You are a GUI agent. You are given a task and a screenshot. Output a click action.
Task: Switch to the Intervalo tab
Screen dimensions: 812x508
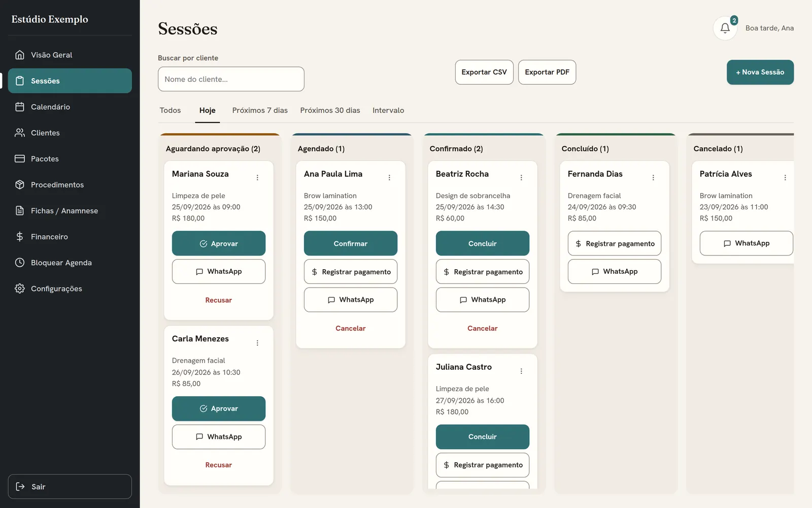coord(388,110)
